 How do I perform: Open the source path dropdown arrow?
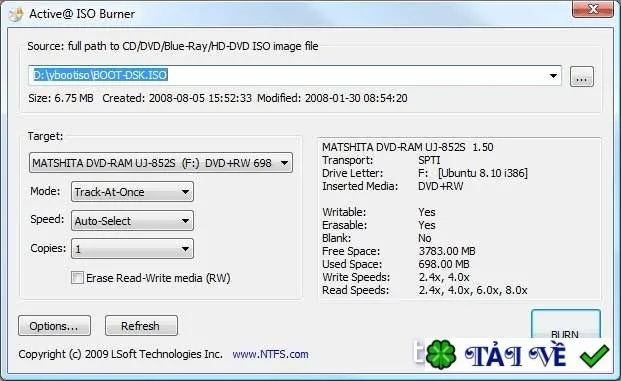tap(553, 76)
